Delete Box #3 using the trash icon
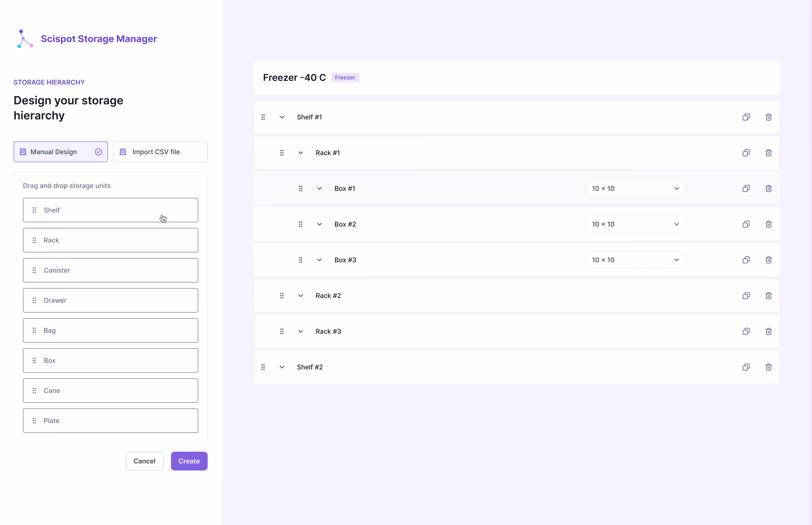 click(768, 260)
